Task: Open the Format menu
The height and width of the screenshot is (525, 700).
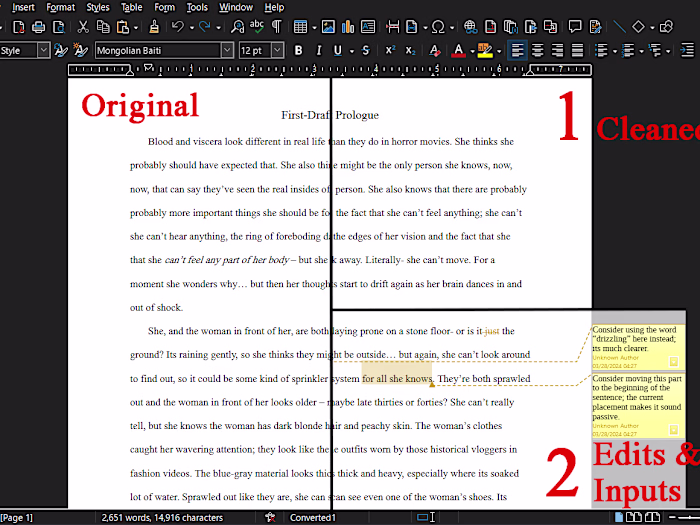Action: click(x=60, y=7)
